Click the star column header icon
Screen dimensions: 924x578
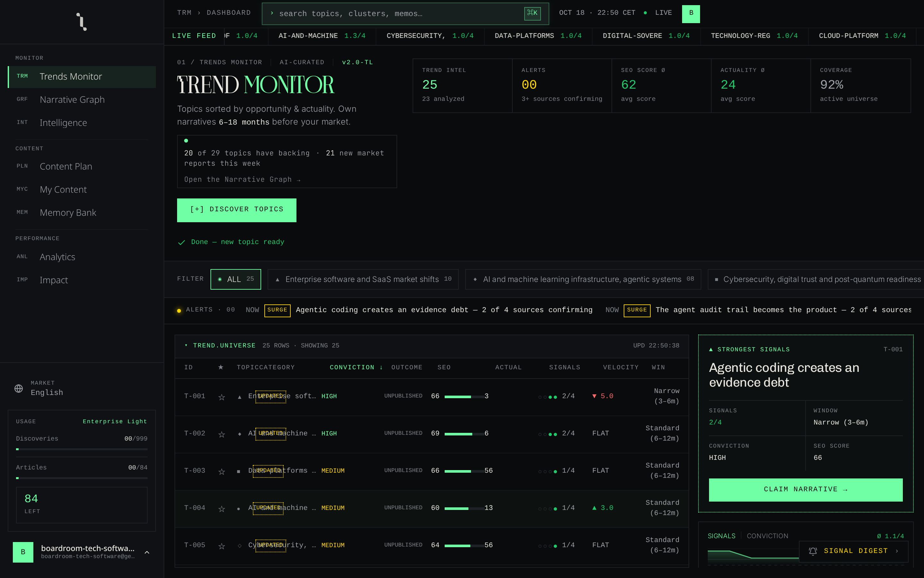pos(221,367)
